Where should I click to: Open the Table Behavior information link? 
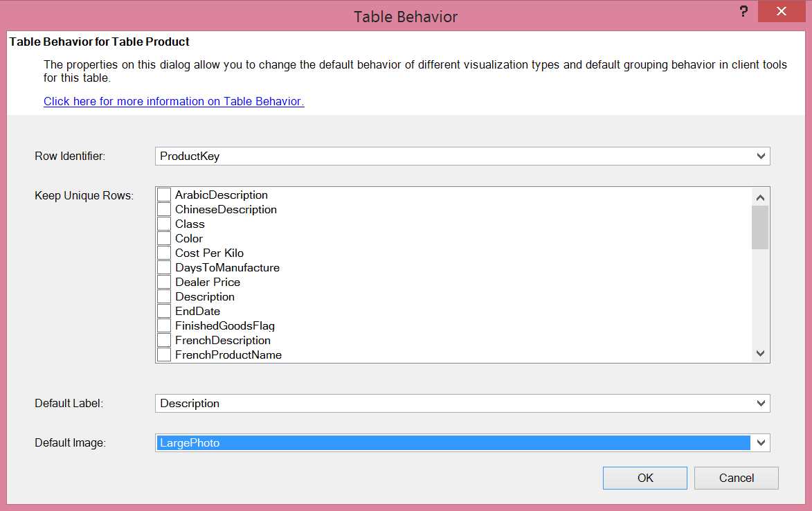click(x=173, y=101)
